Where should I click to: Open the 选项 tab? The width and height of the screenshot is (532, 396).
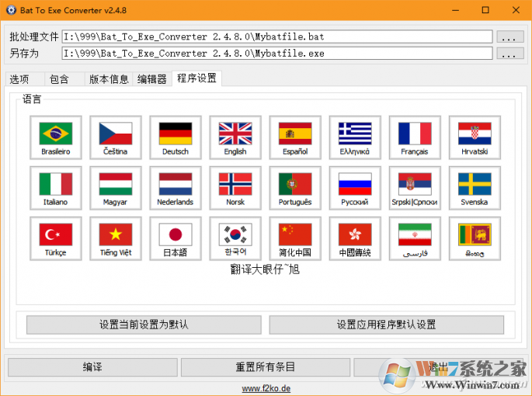pyautogui.click(x=19, y=79)
